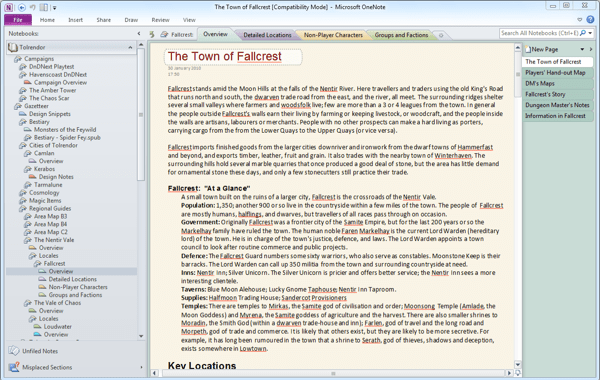Open the View ribbon tab
Image resolution: width=600 pixels, height=380 pixels.
coord(189,20)
